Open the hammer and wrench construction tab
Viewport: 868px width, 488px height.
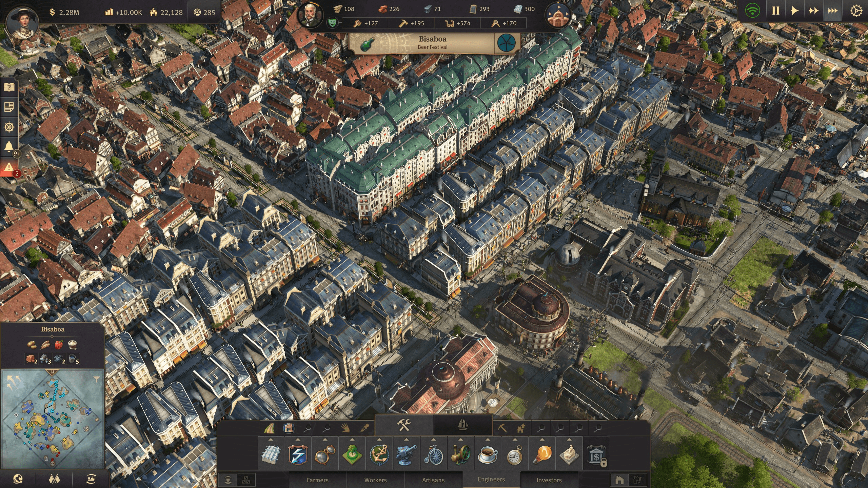point(404,425)
